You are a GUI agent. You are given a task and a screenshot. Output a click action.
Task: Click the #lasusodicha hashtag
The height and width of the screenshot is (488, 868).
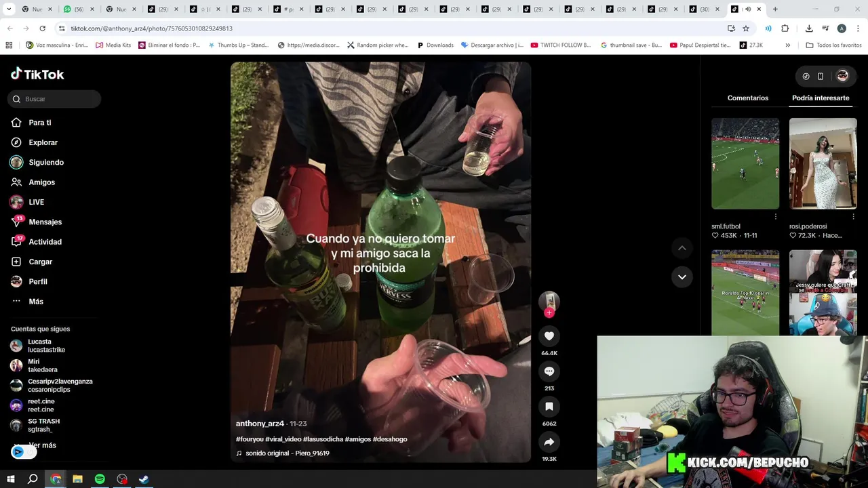(323, 439)
